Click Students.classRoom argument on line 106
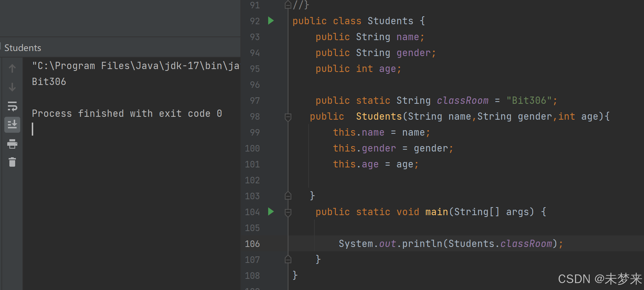The width and height of the screenshot is (644, 290). point(500,244)
